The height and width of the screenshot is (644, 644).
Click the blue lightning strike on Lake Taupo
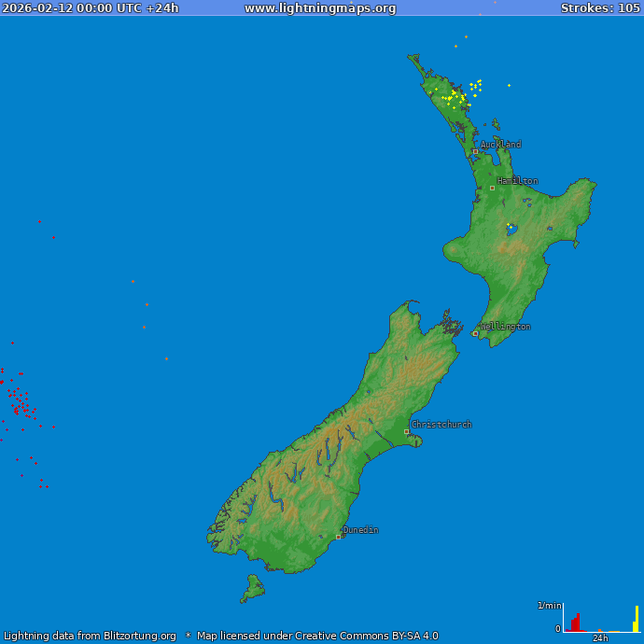pyautogui.click(x=511, y=228)
